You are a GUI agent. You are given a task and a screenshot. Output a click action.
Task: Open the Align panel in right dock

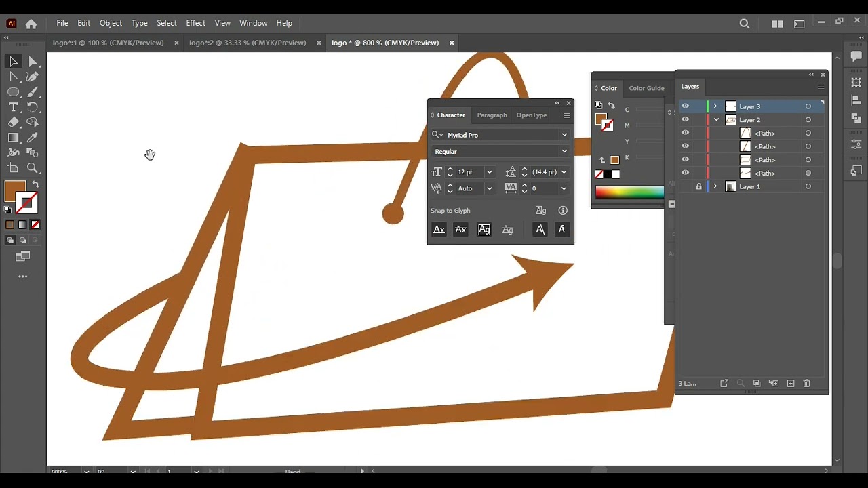pos(856,100)
